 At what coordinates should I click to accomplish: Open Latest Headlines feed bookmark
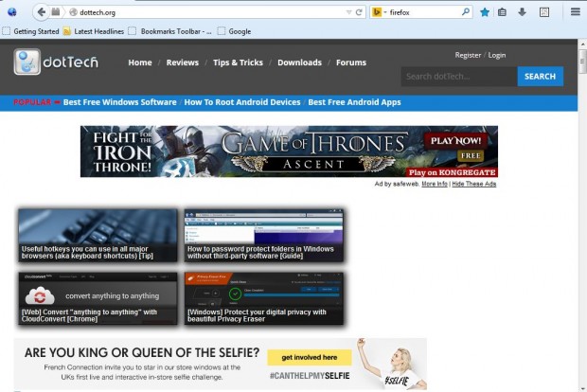click(94, 31)
